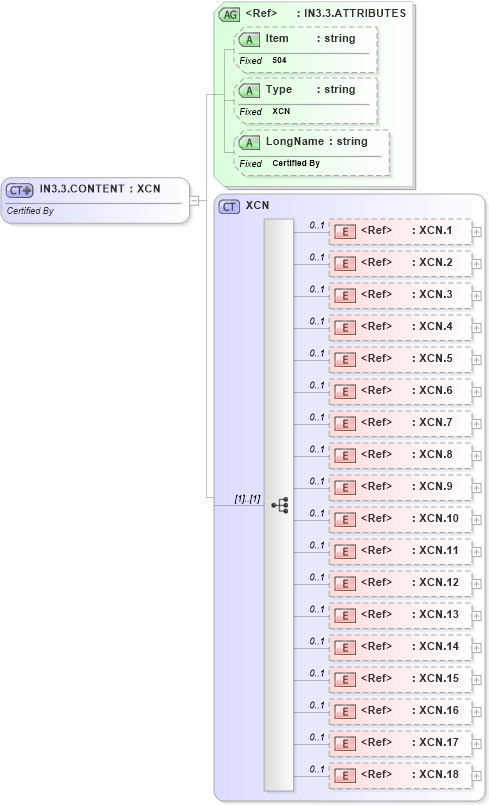Select the Item attribute's A icon
The image size is (489, 805).
(249, 40)
